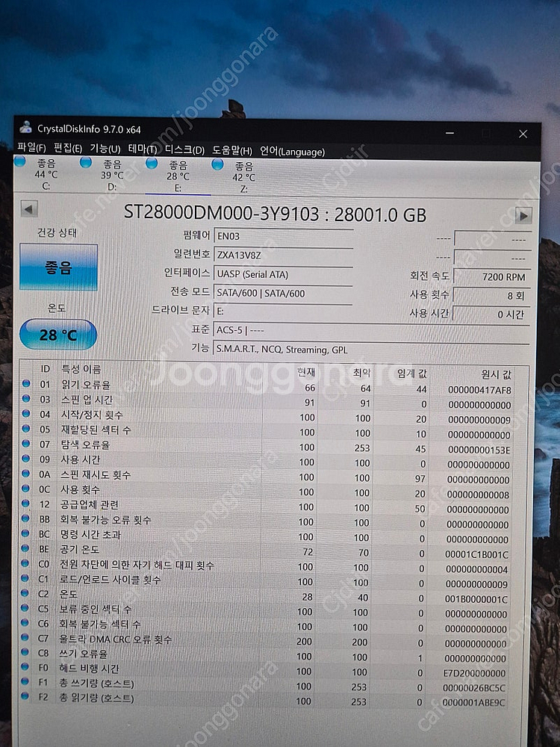Click raw value 000000417AF8
This screenshot has height=747, width=560.
pos(479,390)
